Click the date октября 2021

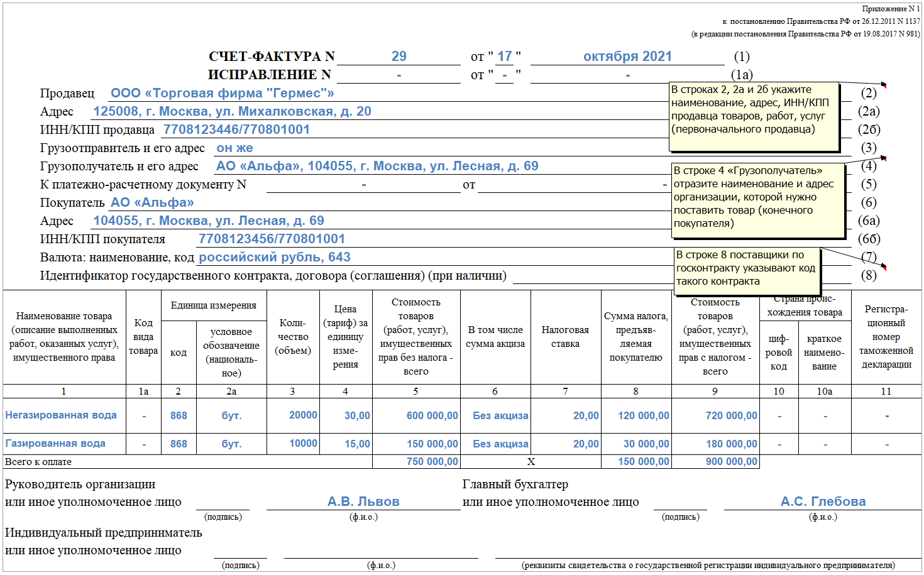click(x=627, y=57)
